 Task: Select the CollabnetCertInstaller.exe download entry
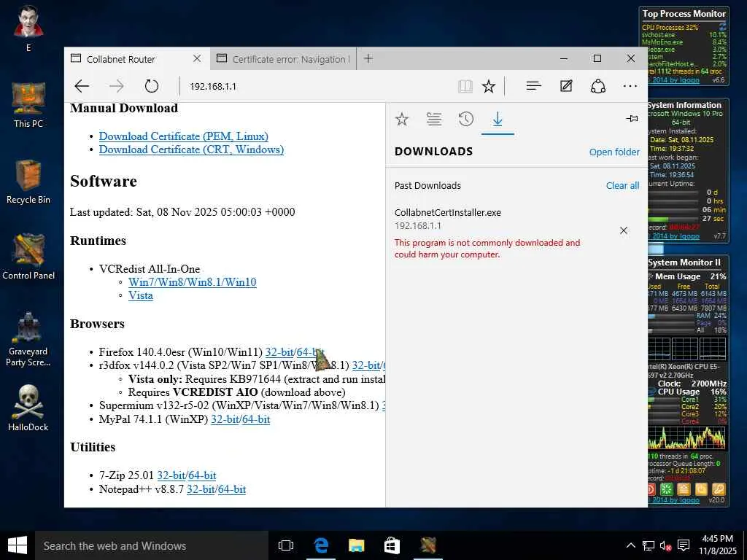505,233
